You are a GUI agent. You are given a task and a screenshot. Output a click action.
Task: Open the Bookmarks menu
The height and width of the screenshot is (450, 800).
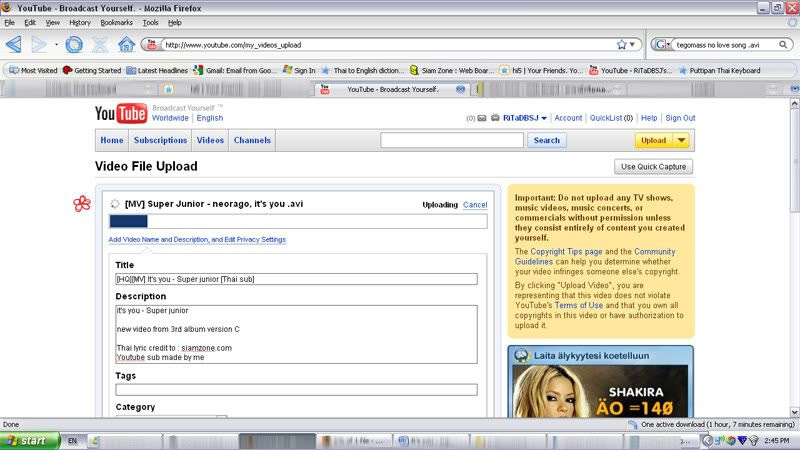pyautogui.click(x=116, y=22)
